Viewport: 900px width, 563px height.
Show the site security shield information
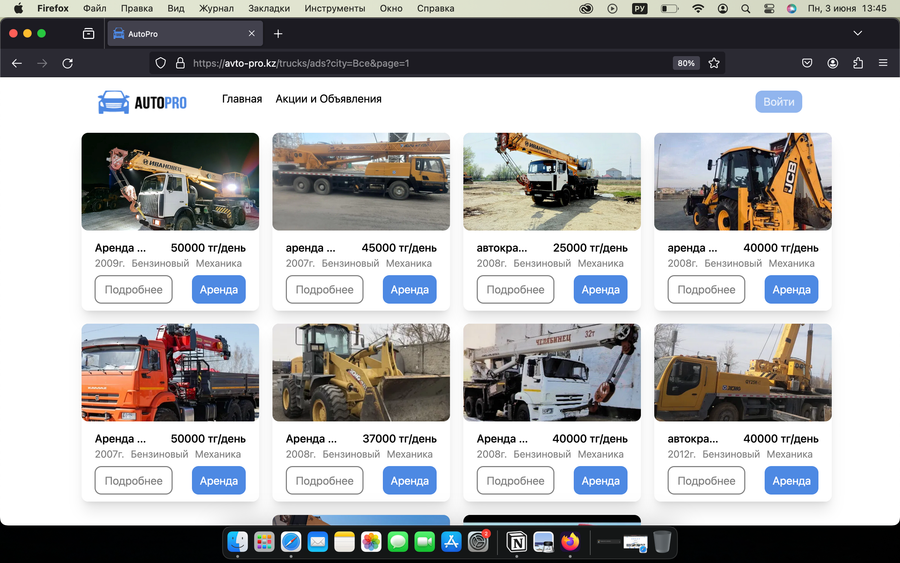click(x=161, y=63)
